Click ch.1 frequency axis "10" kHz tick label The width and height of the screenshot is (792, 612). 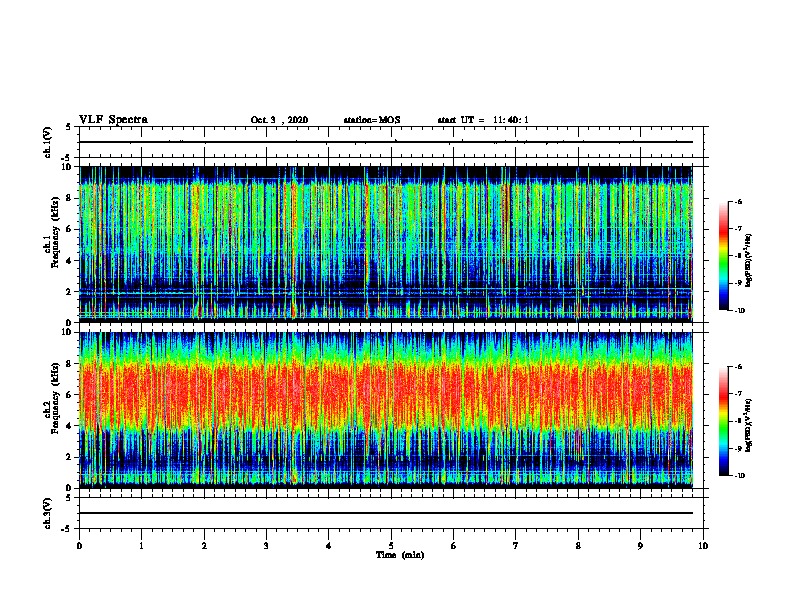point(67,167)
